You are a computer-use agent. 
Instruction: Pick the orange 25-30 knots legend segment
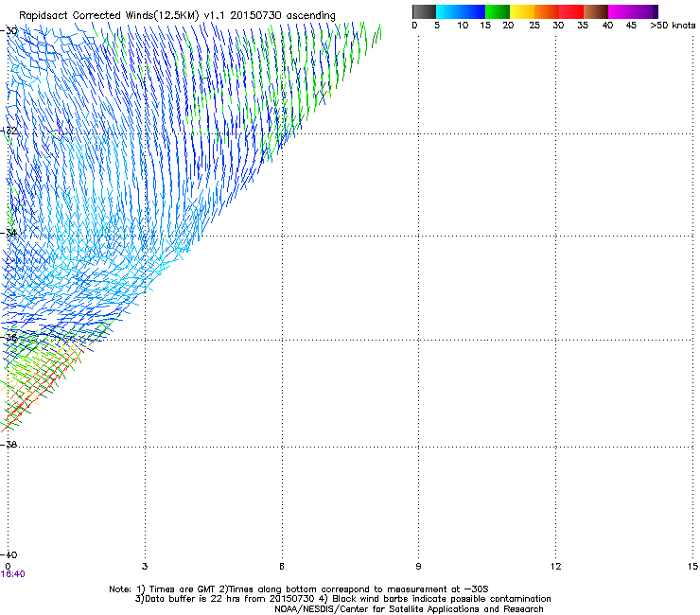(x=547, y=11)
